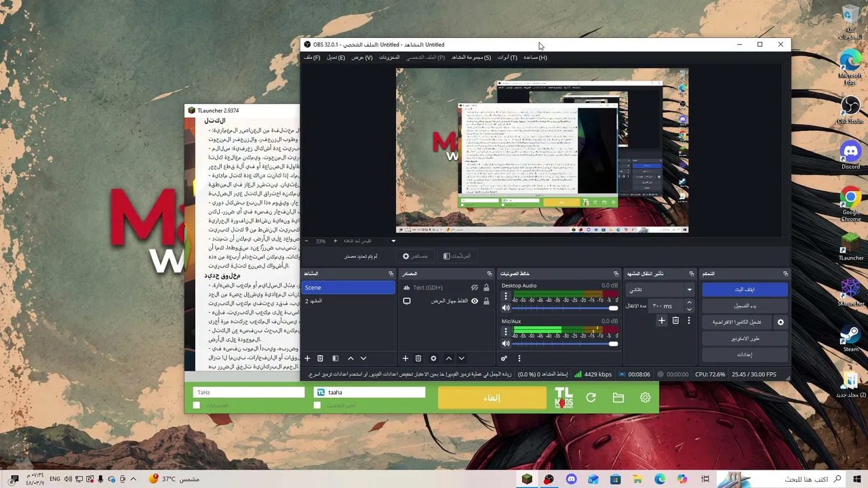Select the Scene item in scenes list

pyautogui.click(x=348, y=287)
